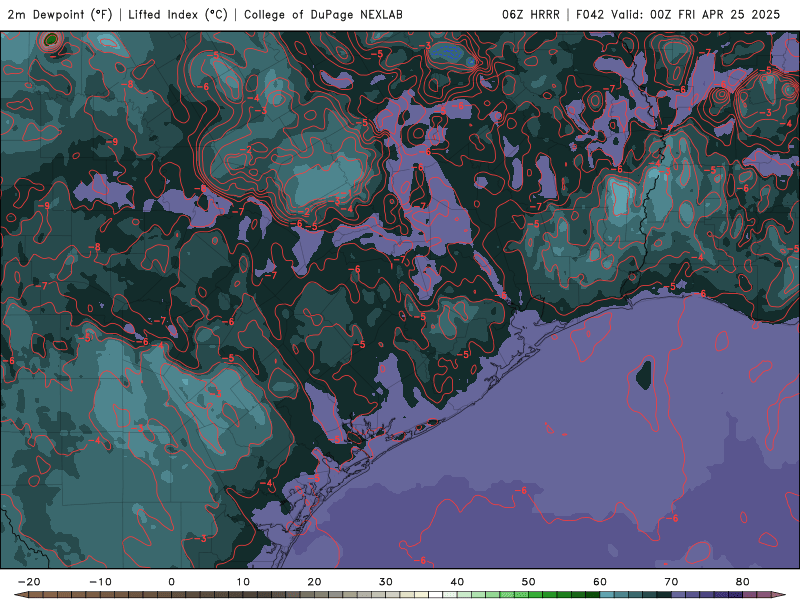Click the '80' color scale label

(x=743, y=582)
